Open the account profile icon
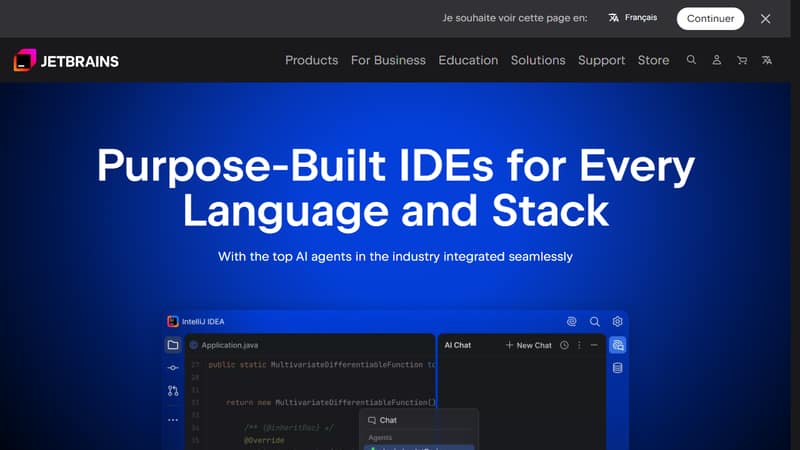 point(716,60)
